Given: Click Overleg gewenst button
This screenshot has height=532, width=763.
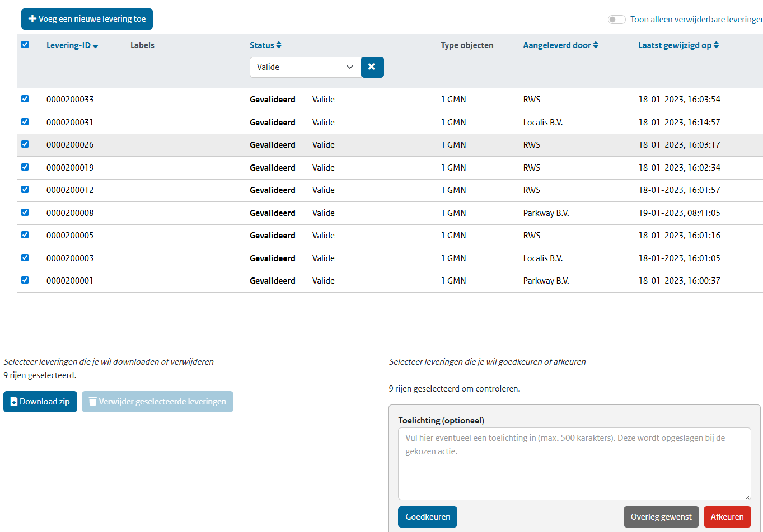Looking at the screenshot, I should point(661,517).
